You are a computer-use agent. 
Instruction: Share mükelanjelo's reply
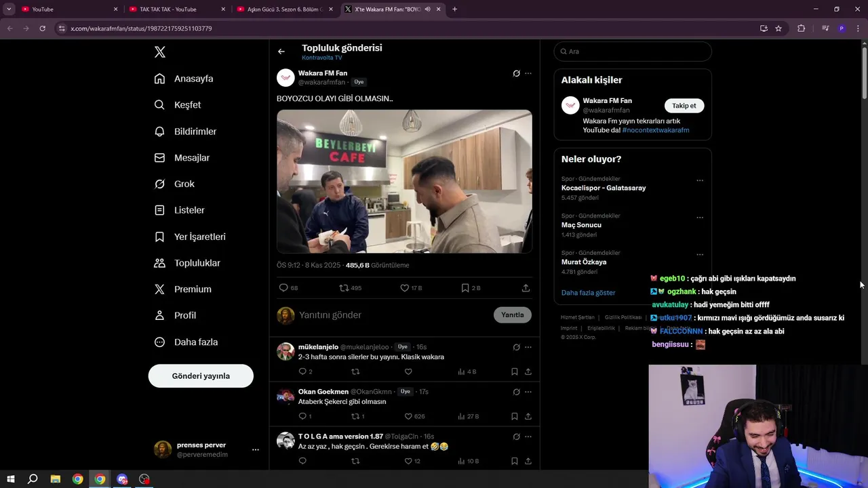click(x=528, y=371)
